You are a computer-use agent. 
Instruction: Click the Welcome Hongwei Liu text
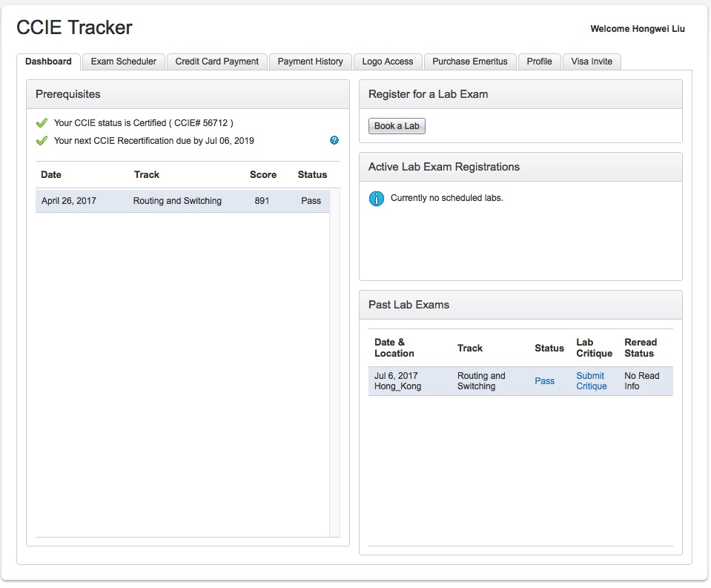(x=638, y=29)
